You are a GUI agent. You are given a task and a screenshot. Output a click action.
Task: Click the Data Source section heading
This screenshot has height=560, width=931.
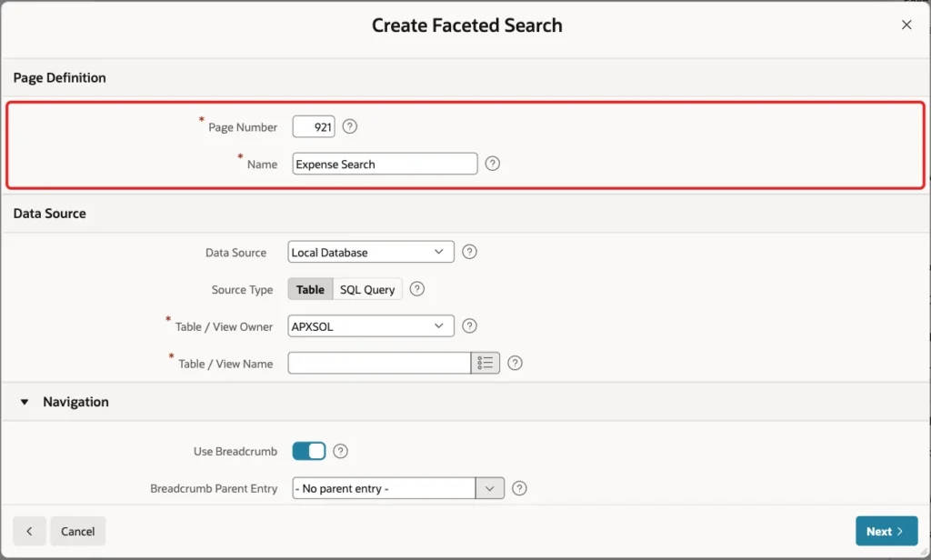click(x=49, y=214)
